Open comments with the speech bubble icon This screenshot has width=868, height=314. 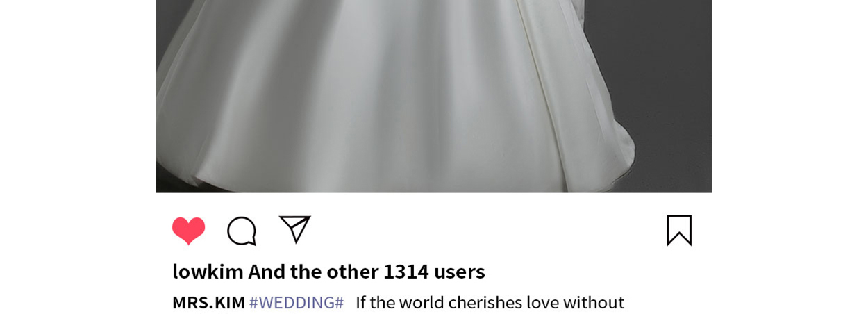point(242,231)
